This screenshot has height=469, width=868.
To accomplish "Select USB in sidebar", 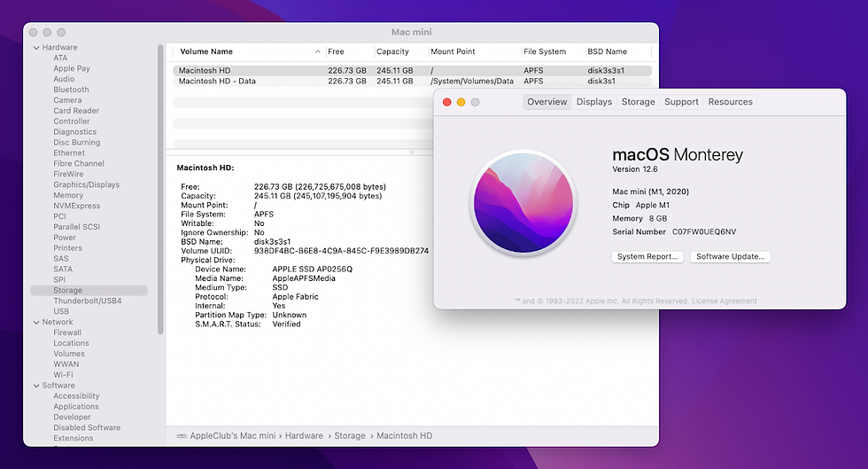I will 61,311.
